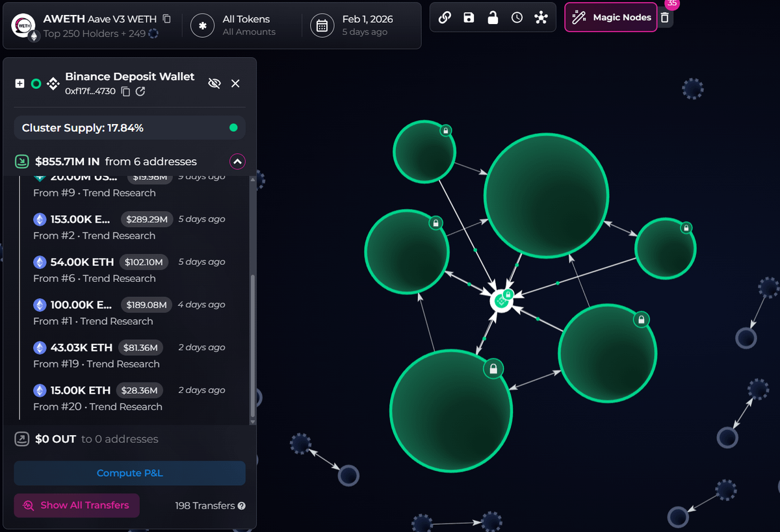Click the scrollbar down arrow in transfers list
Viewport: 780px width, 532px height.
(x=252, y=422)
